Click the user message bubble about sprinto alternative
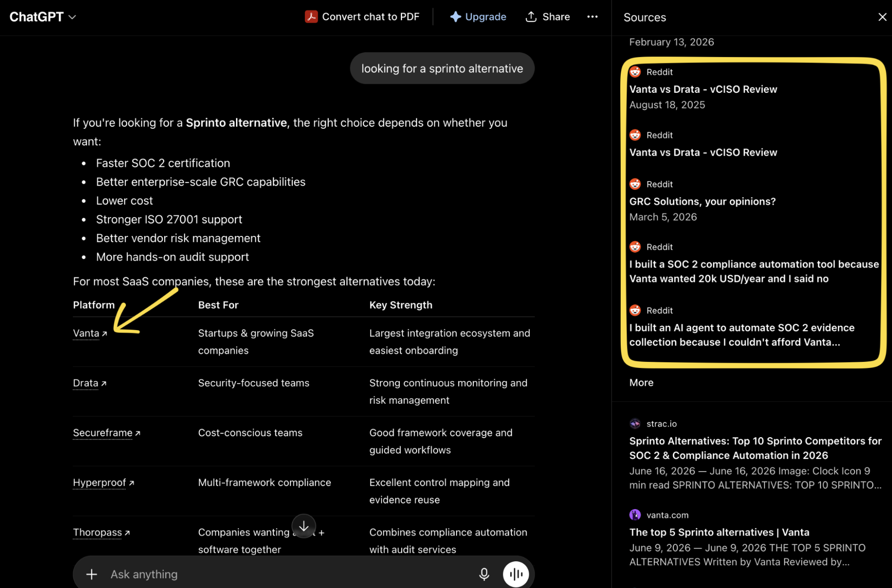 click(442, 69)
